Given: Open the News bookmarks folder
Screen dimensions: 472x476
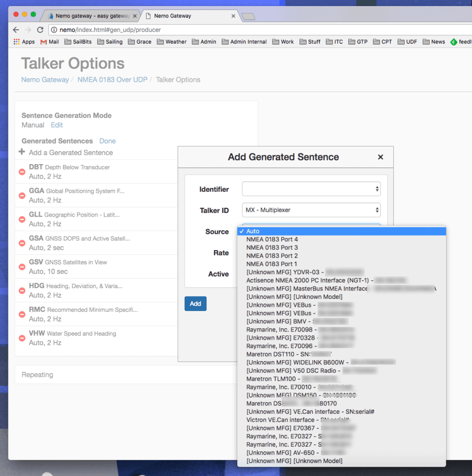Looking at the screenshot, I should click(434, 41).
